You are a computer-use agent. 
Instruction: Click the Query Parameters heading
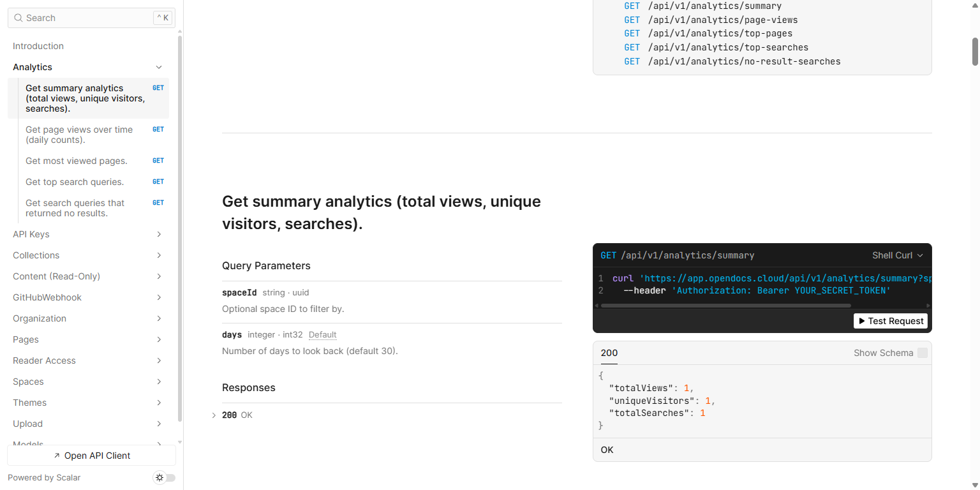(x=266, y=265)
